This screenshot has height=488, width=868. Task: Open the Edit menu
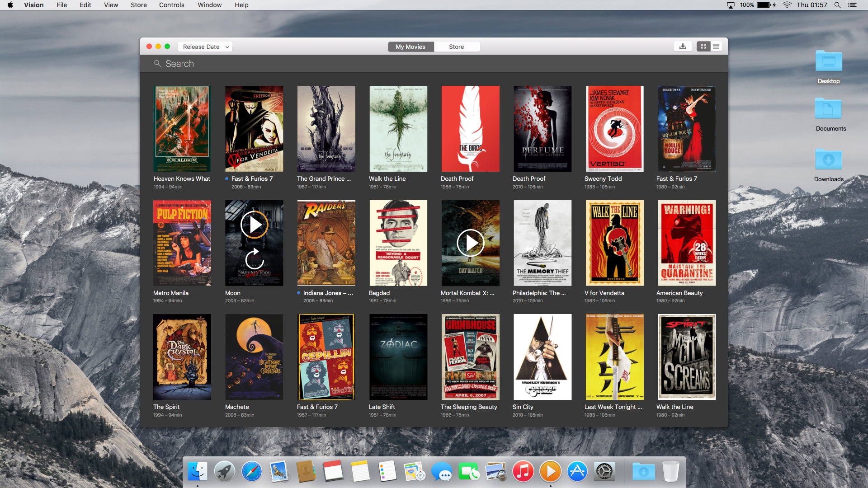click(x=85, y=5)
